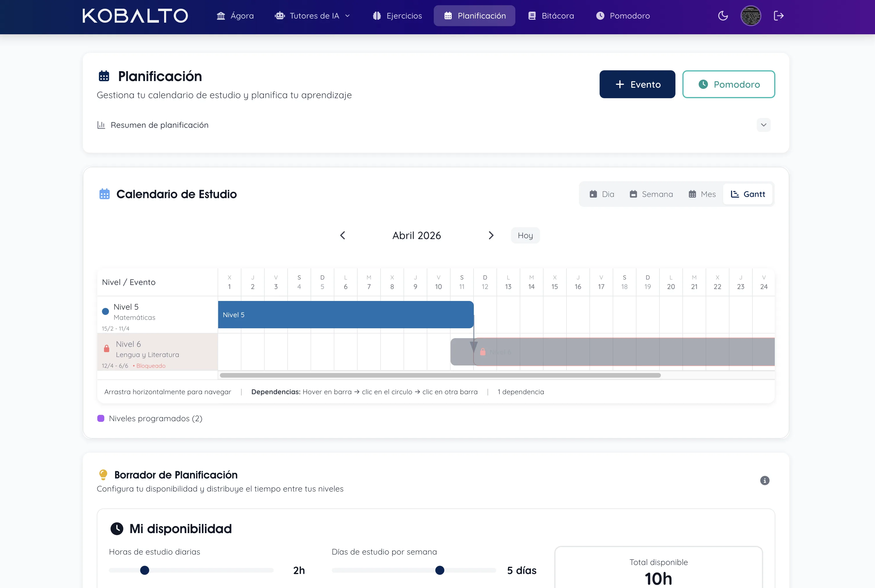This screenshot has width=875, height=588.
Task: Switch to Dia view icon
Action: click(594, 194)
